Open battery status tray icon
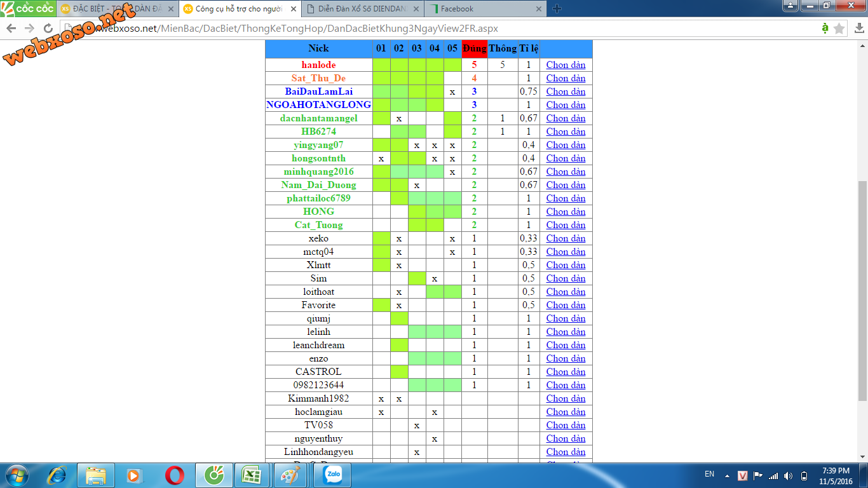 (x=804, y=475)
